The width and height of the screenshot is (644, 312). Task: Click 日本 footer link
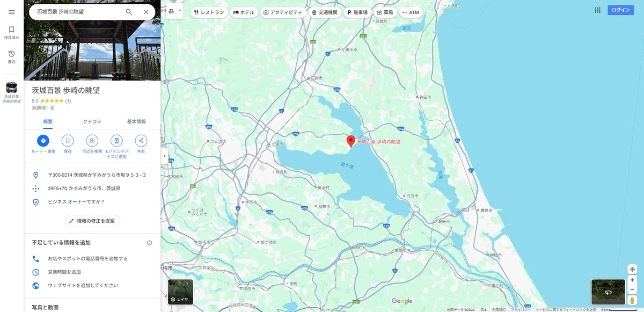484,310
